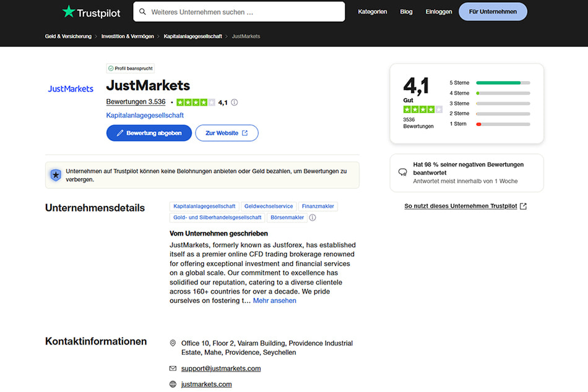Click the Für Unternehmen button

tap(493, 12)
